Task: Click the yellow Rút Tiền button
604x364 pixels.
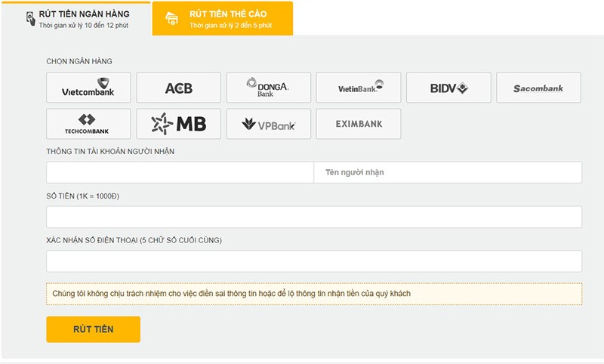Action: tap(93, 329)
